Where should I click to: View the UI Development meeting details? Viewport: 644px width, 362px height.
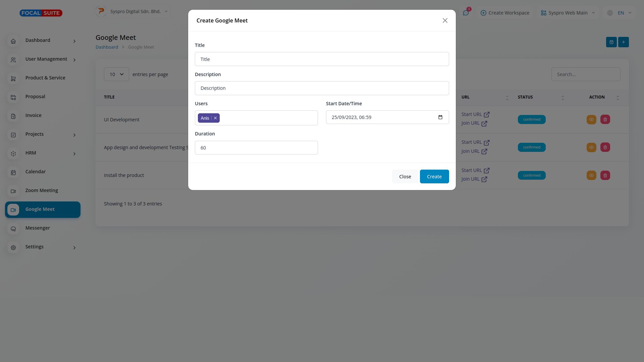pos(591,120)
